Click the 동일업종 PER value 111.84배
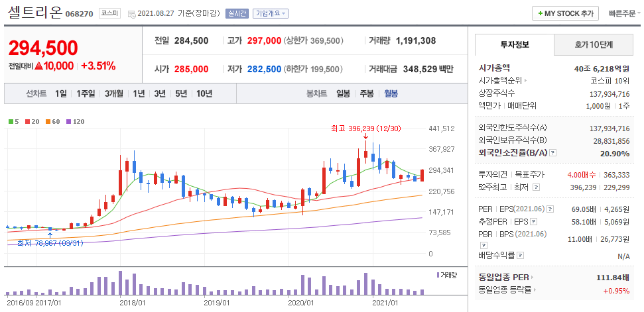Viewport: 644px width, 312px height. pos(613,278)
